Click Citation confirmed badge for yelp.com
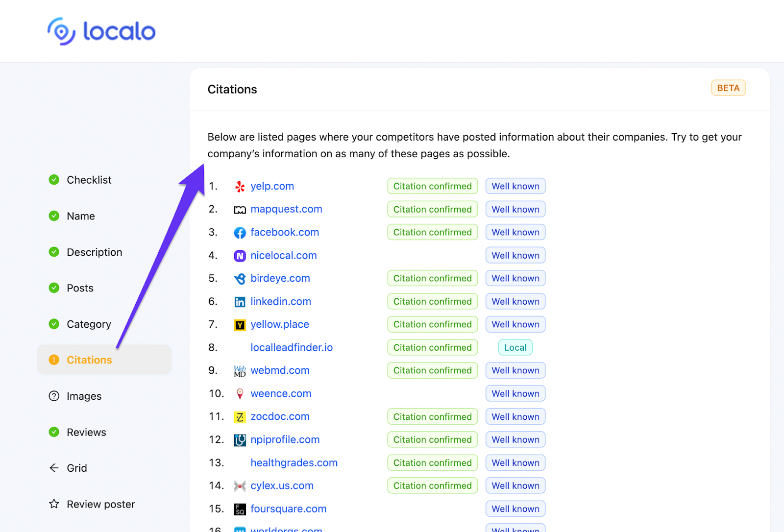This screenshot has height=532, width=784. pyautogui.click(x=432, y=186)
